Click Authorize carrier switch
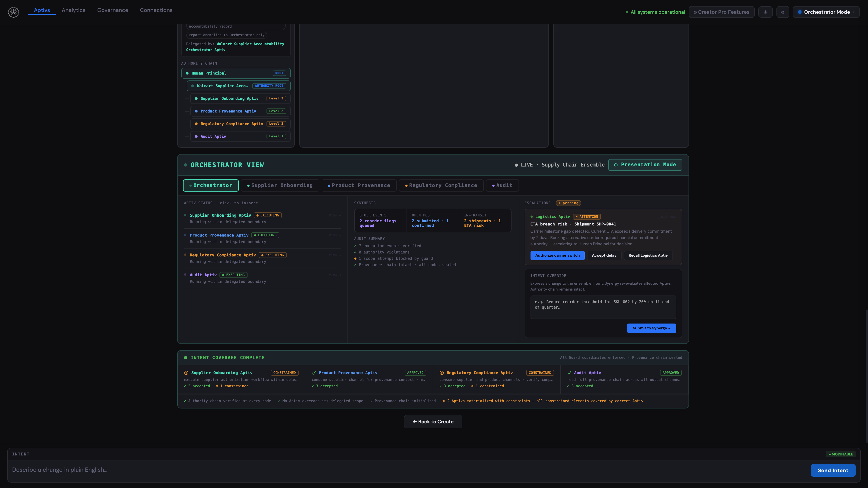868x488 pixels. tap(557, 255)
